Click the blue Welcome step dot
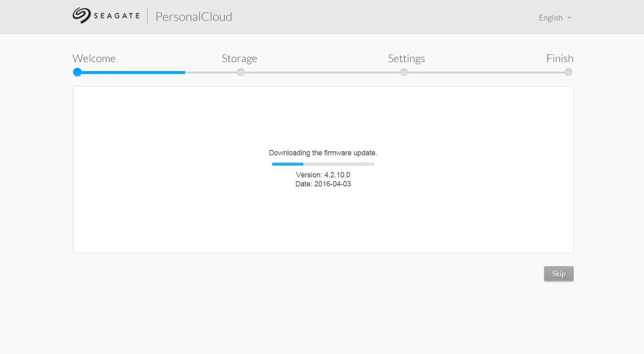 click(77, 72)
